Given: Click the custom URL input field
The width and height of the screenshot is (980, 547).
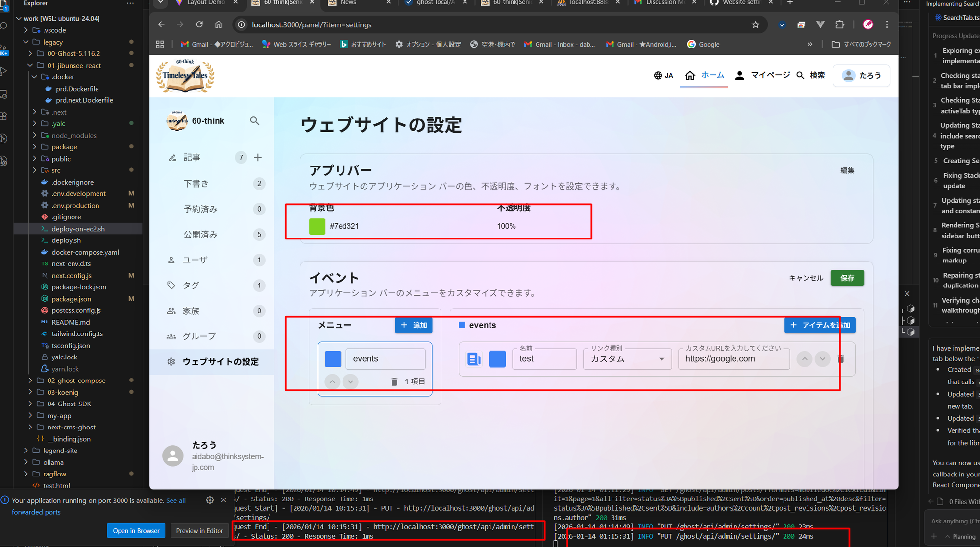Looking at the screenshot, I should coord(733,359).
